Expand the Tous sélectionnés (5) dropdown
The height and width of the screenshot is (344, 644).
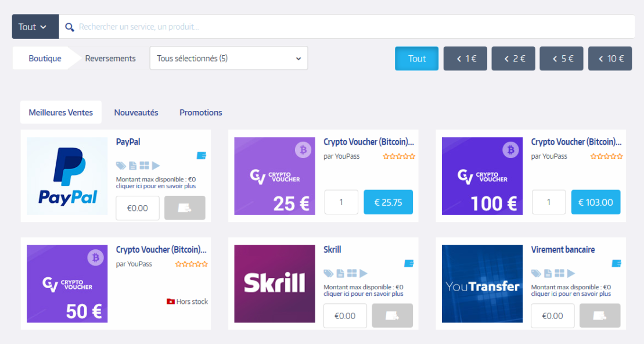229,58
